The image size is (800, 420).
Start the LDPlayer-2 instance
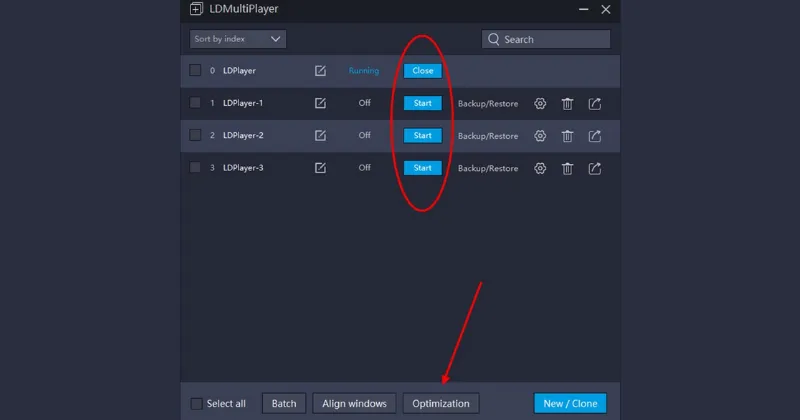click(422, 136)
